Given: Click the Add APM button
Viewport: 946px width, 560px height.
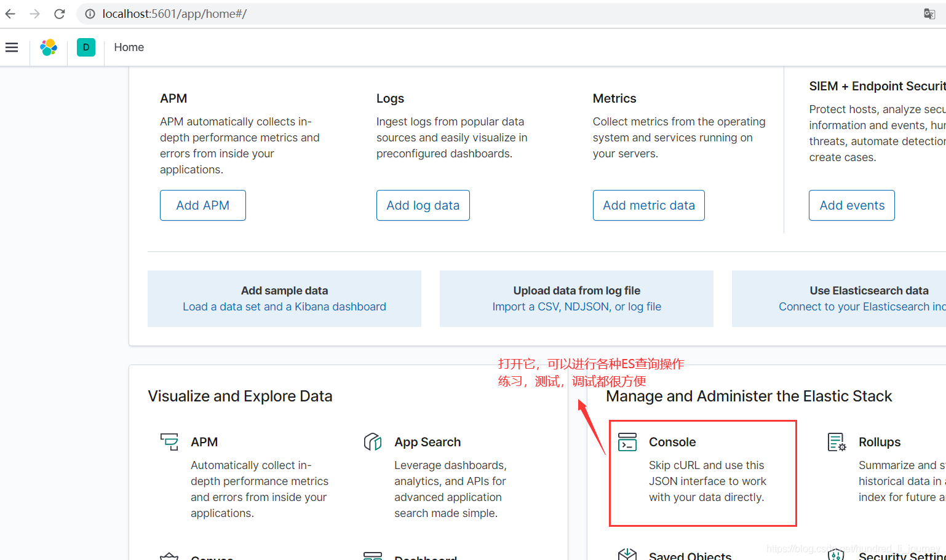Looking at the screenshot, I should [x=203, y=205].
